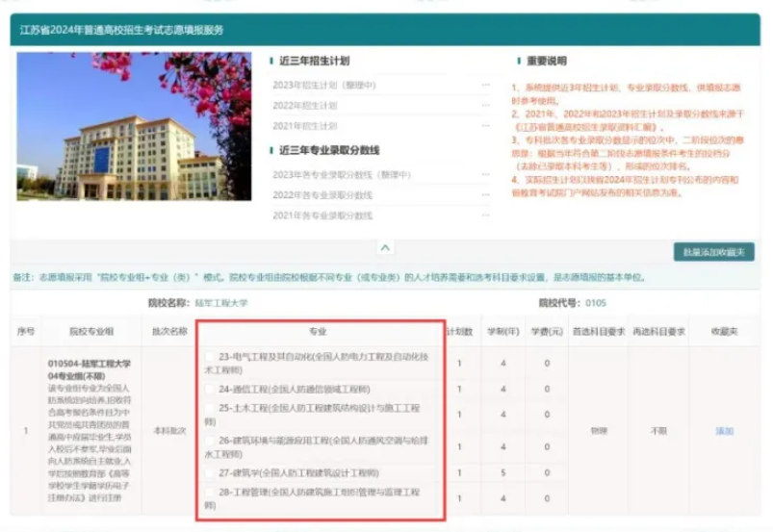The width and height of the screenshot is (773, 532).
Task: Click the 再选科目要求 column header
Action: pyautogui.click(x=659, y=332)
